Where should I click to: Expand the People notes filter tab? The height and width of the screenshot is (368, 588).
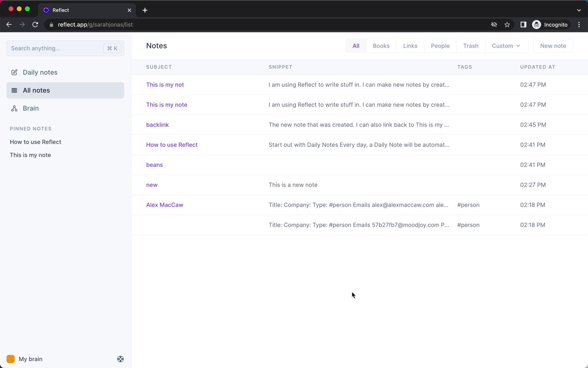tap(440, 46)
